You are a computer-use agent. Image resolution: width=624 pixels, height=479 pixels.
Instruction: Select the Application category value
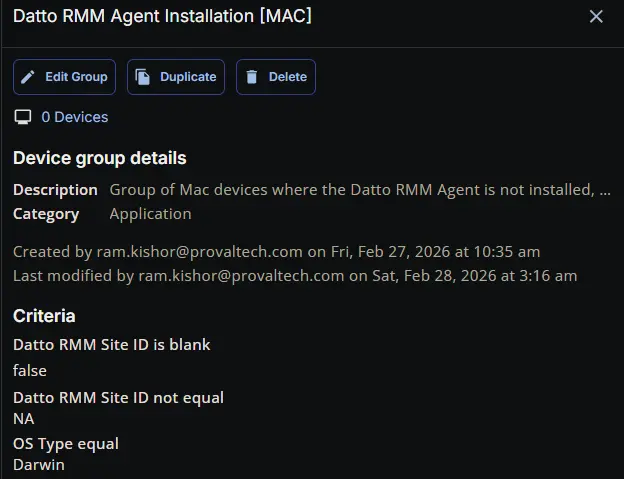(150, 213)
